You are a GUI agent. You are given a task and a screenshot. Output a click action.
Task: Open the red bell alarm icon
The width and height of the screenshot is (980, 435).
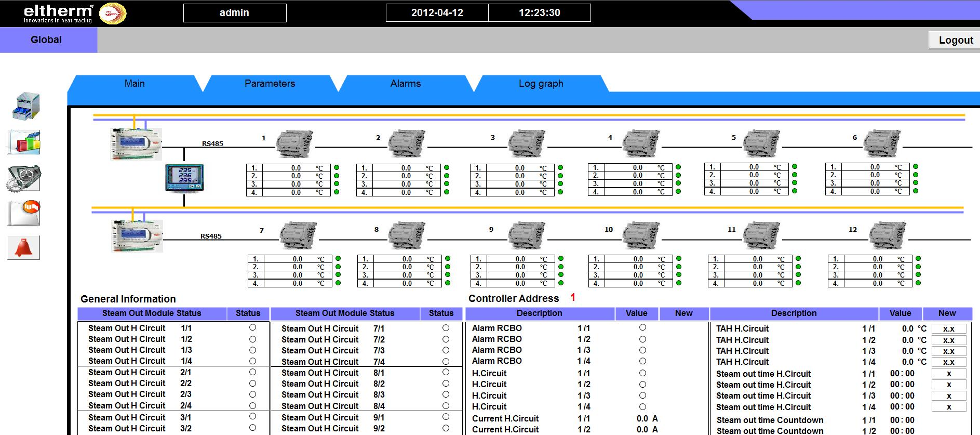[24, 247]
